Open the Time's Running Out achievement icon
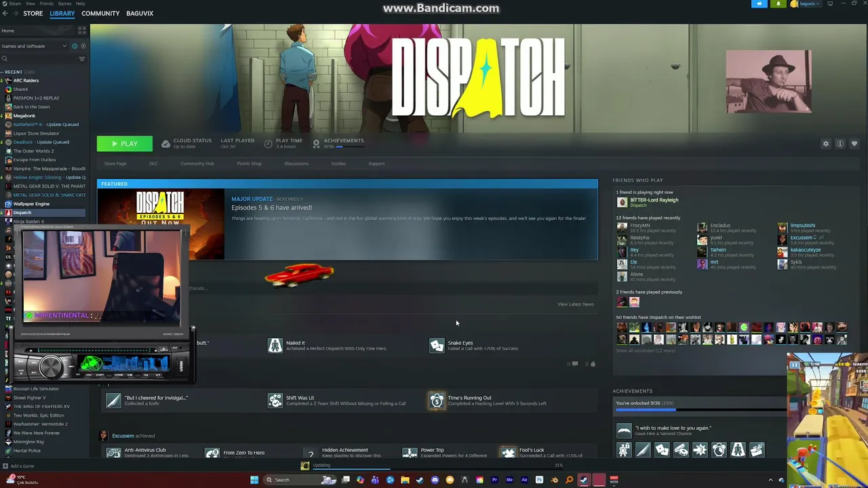 coord(437,401)
